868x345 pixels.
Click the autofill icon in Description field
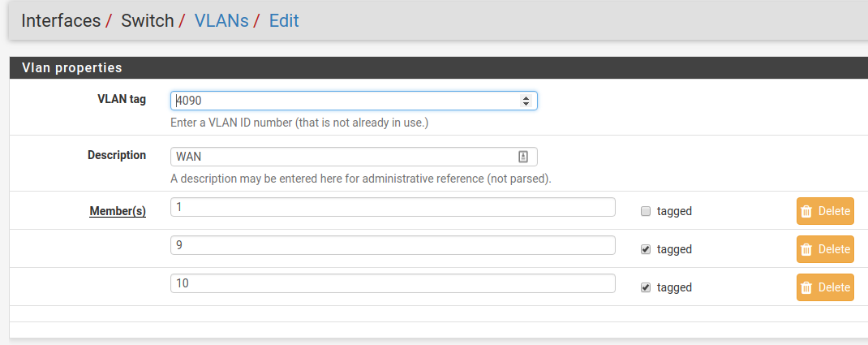[523, 157]
